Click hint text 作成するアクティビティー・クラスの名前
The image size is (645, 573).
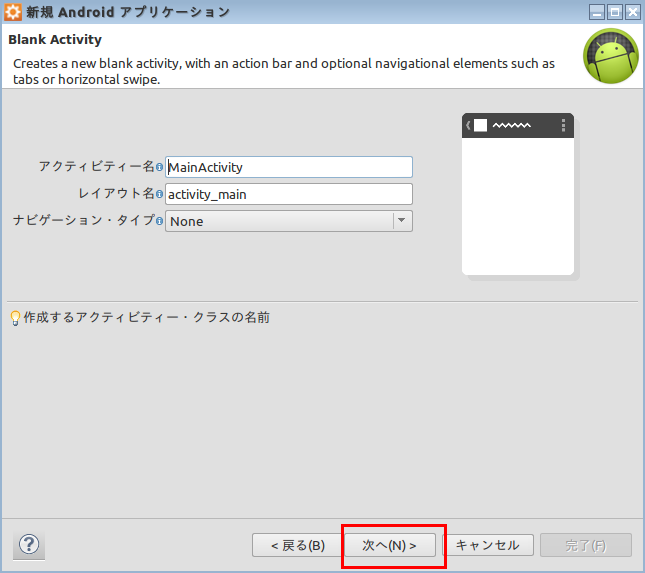pyautogui.click(x=146, y=318)
